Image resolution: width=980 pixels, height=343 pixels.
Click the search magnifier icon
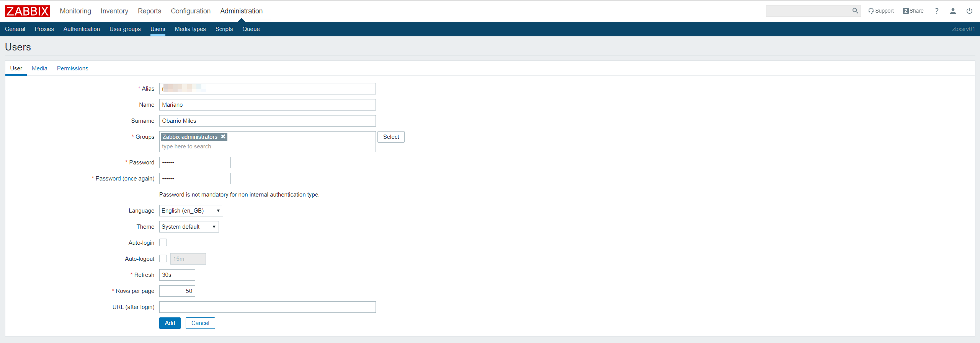[x=855, y=11]
